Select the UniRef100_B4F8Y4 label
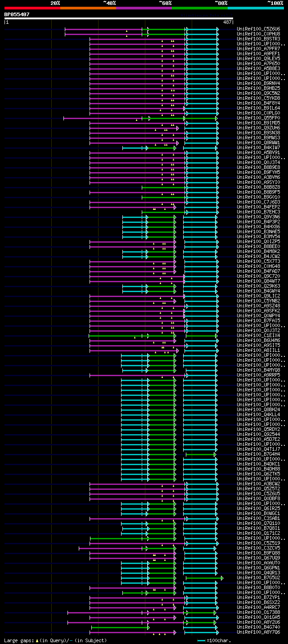 click(258, 103)
